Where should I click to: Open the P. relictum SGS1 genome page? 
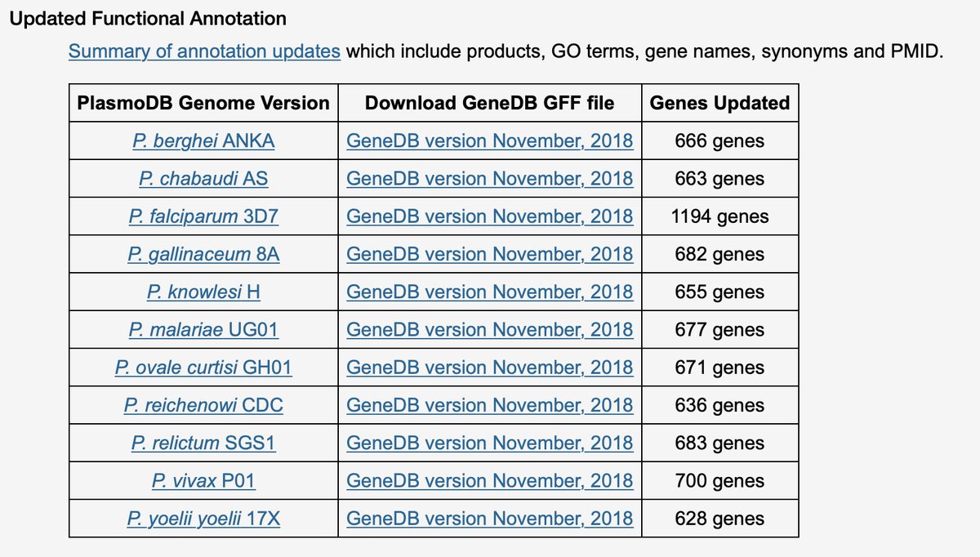pos(203,443)
